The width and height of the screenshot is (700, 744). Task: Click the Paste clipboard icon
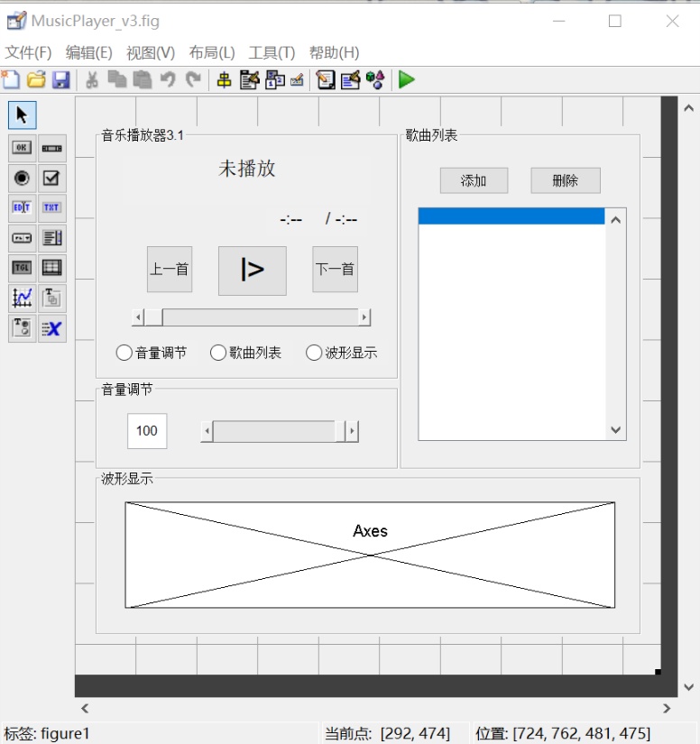[x=142, y=79]
